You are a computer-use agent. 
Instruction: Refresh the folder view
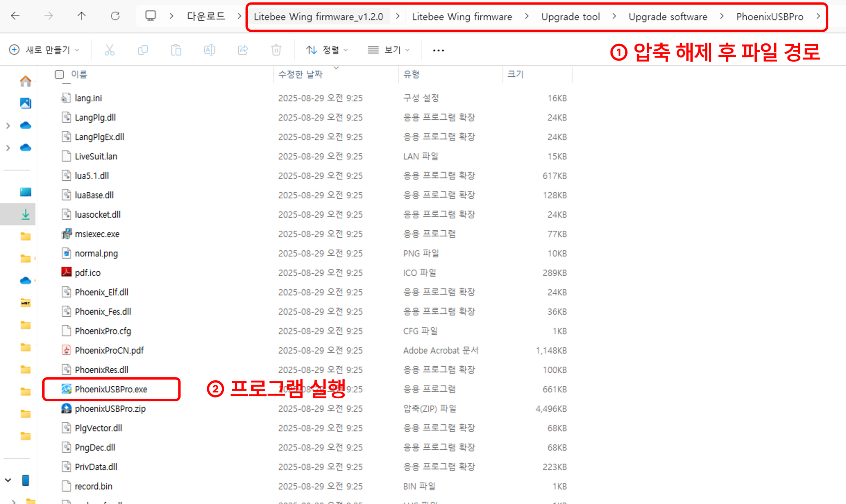point(115,16)
